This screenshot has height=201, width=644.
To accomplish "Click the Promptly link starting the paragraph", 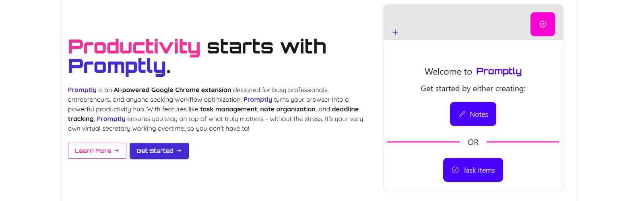I will [x=82, y=90].
